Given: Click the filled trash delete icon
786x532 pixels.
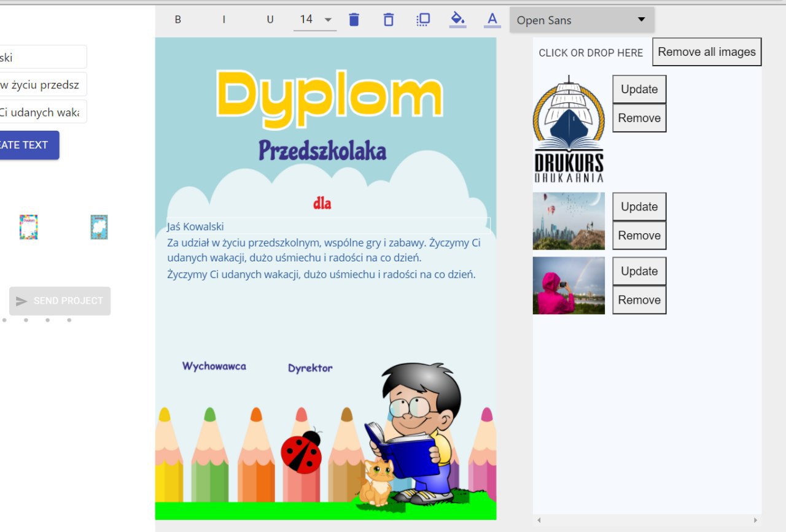Looking at the screenshot, I should [x=354, y=20].
